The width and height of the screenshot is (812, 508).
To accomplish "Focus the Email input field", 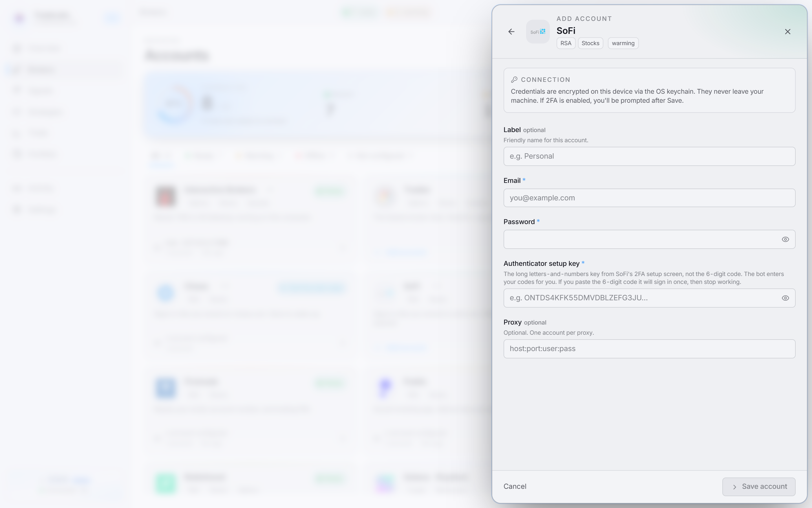I will click(649, 198).
